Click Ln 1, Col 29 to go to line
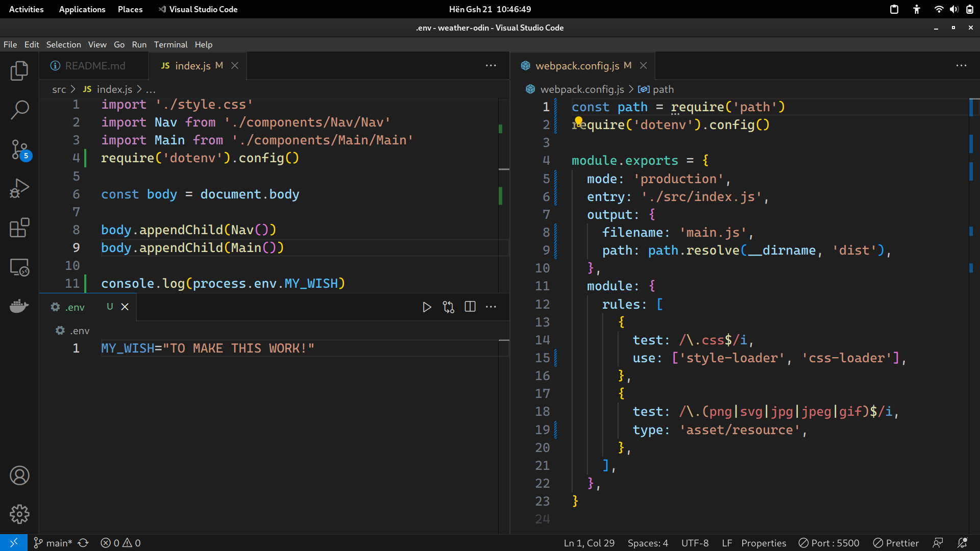 click(589, 543)
